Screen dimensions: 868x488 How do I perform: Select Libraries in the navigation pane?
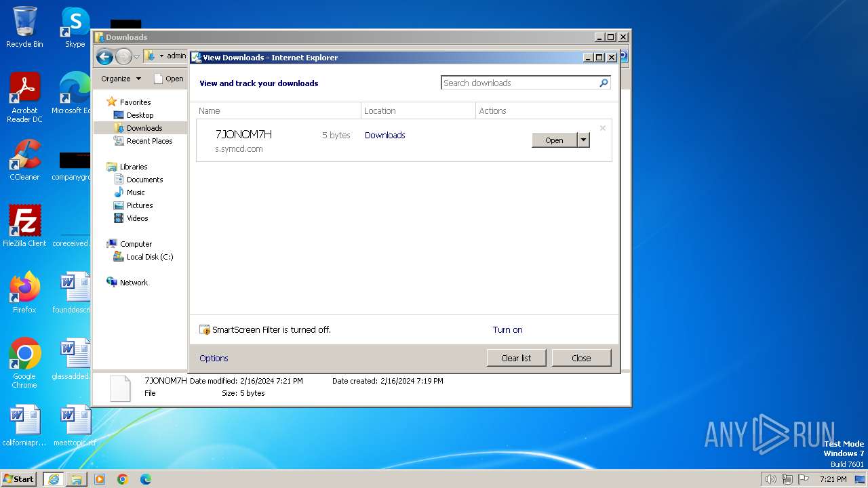134,167
